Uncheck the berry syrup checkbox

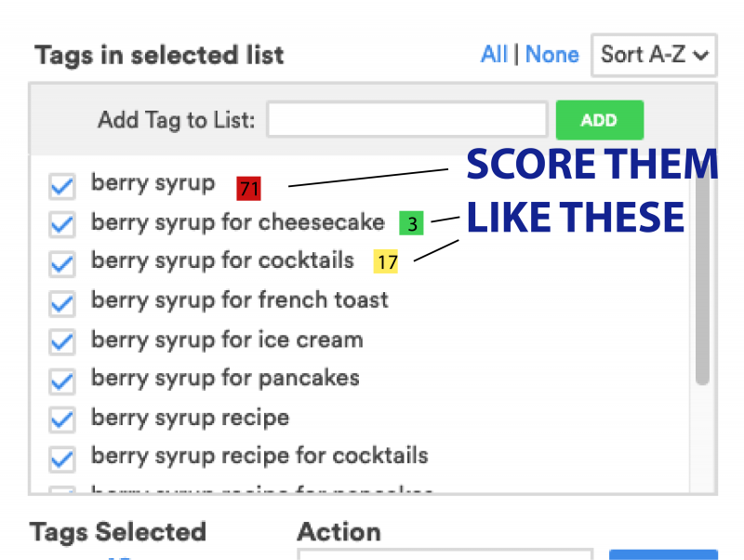click(61, 187)
